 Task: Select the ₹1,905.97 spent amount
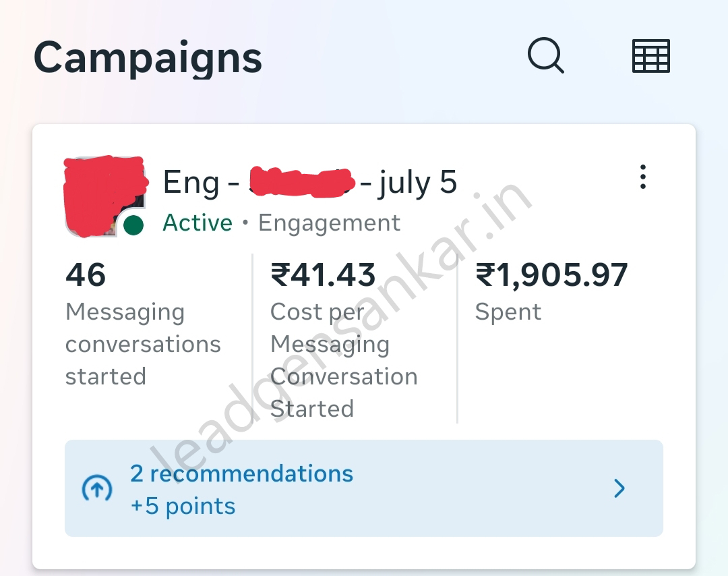pyautogui.click(x=551, y=275)
